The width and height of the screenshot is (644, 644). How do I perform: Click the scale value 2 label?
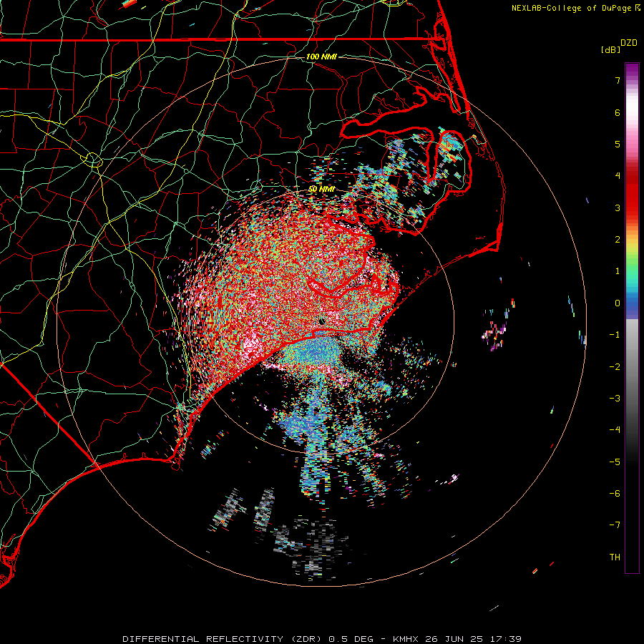pos(618,240)
